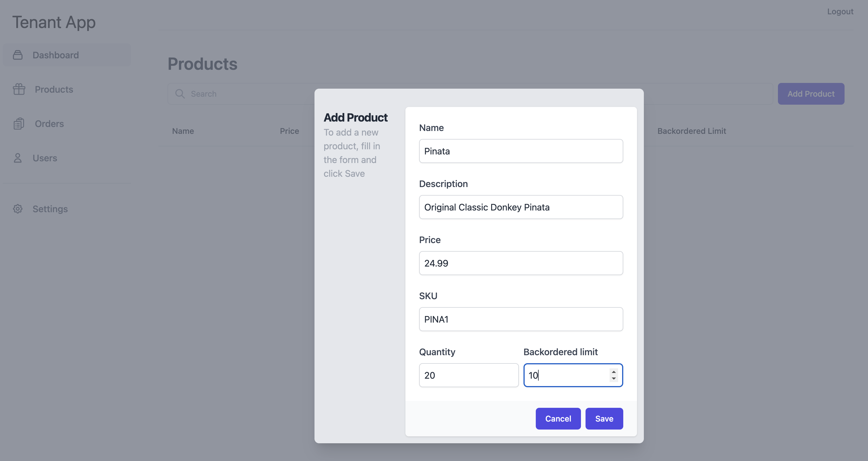
Task: Click the Logout link
Action: 840,11
